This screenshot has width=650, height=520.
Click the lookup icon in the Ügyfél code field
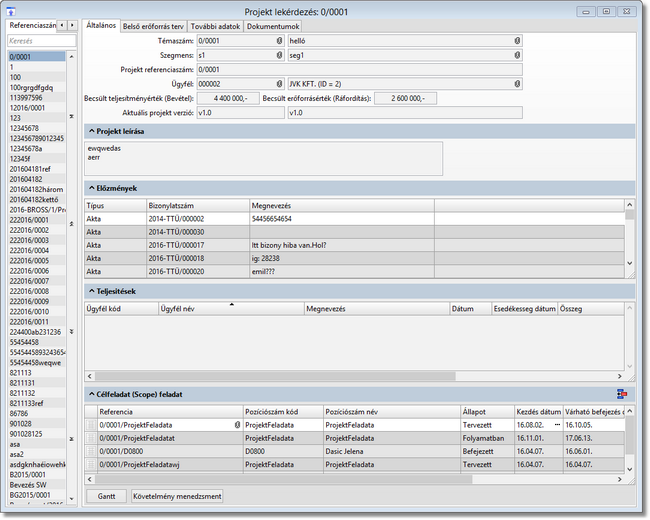pos(279,84)
